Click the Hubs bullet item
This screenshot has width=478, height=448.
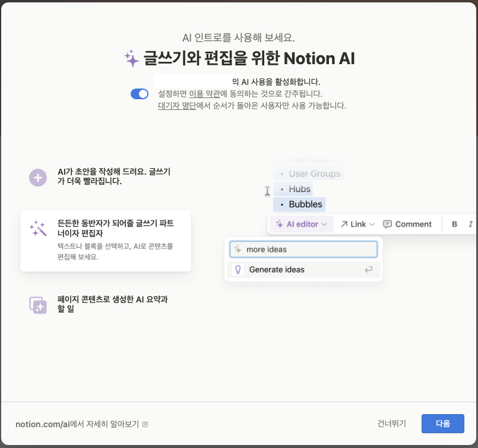(293, 189)
